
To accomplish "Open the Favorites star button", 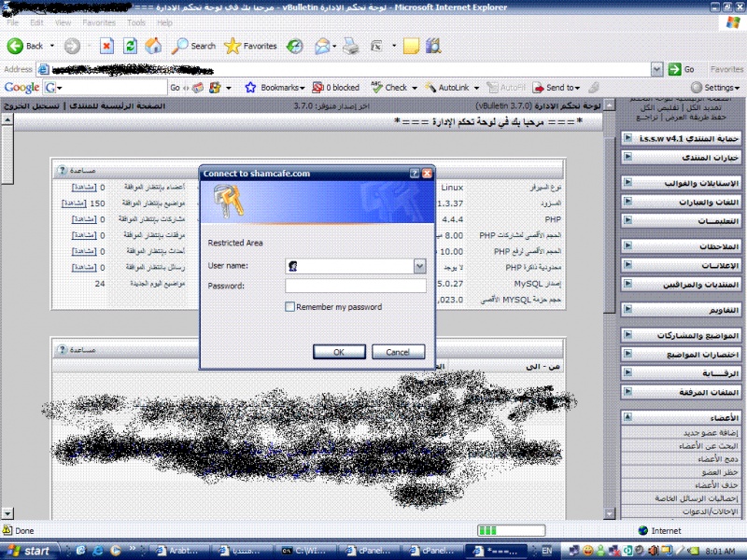I will (x=250, y=45).
